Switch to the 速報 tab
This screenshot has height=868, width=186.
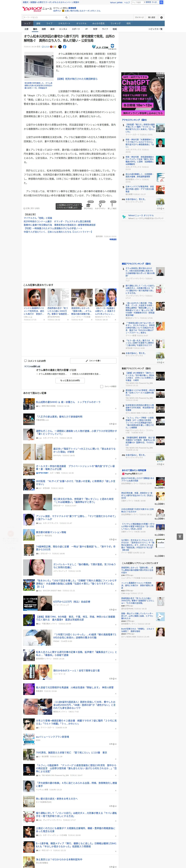[38, 24]
